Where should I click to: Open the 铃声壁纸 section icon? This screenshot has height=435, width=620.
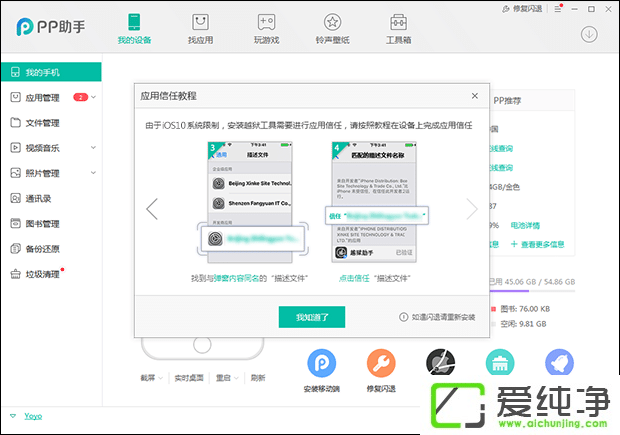pyautogui.click(x=333, y=28)
